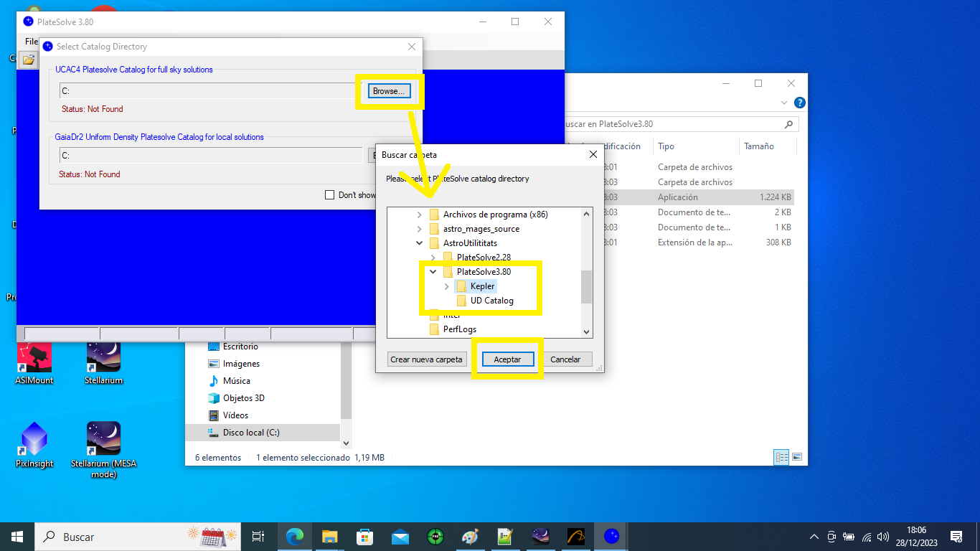The height and width of the screenshot is (551, 980).
Task: Tick the "Don't show" checkbox
Action: [x=330, y=194]
